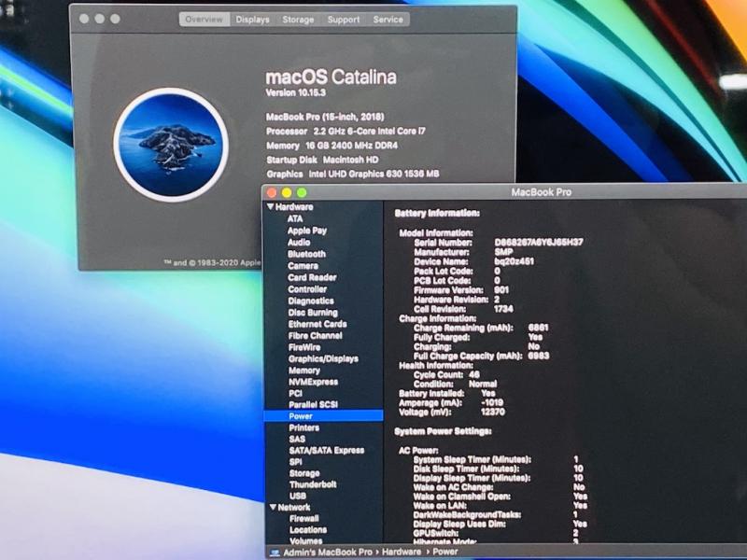
Task: Select the Overview tab
Action: tap(204, 20)
